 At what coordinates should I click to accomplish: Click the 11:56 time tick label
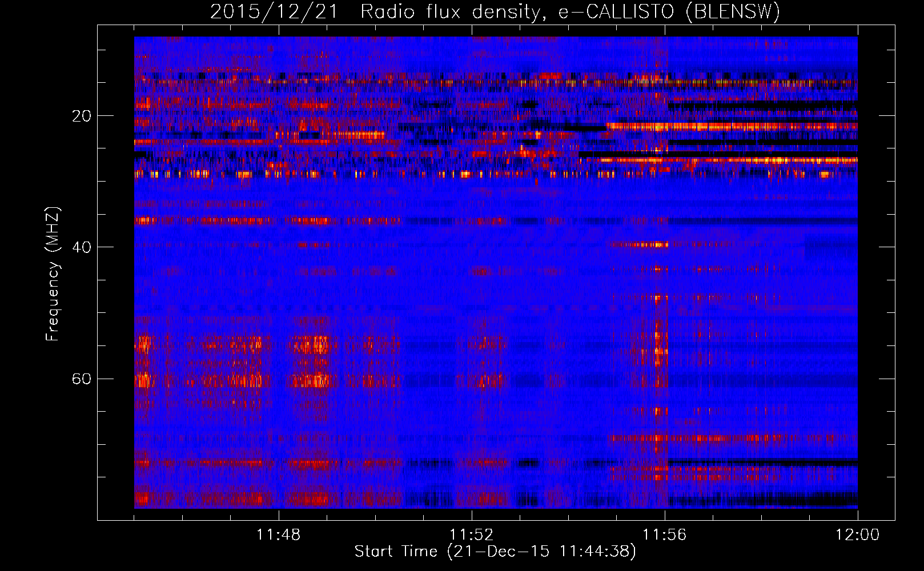pos(664,535)
